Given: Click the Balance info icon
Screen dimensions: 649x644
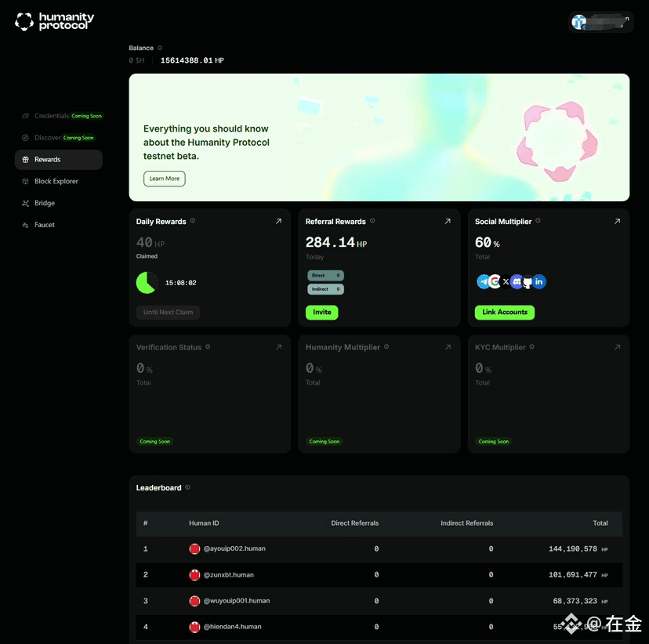Looking at the screenshot, I should (160, 48).
